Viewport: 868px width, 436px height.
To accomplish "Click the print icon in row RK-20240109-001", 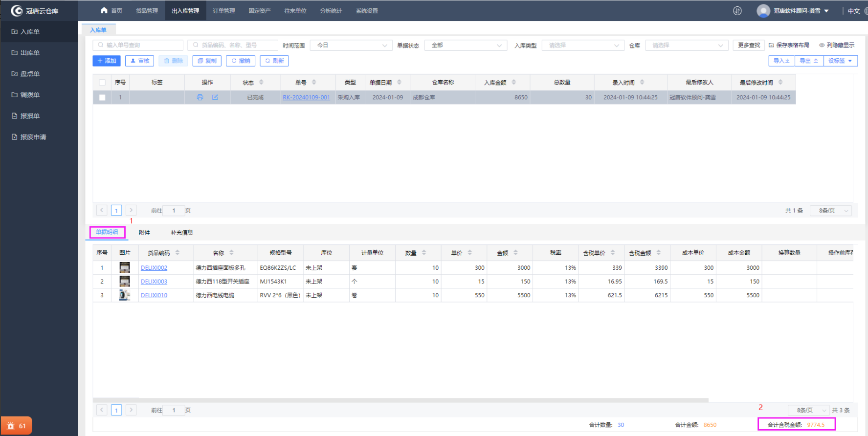I will pos(200,97).
